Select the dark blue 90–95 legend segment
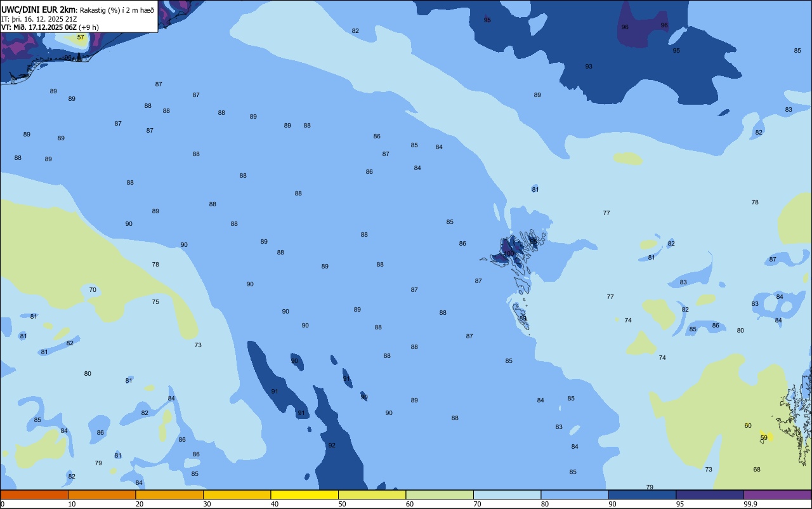812x509 pixels. tap(642, 494)
